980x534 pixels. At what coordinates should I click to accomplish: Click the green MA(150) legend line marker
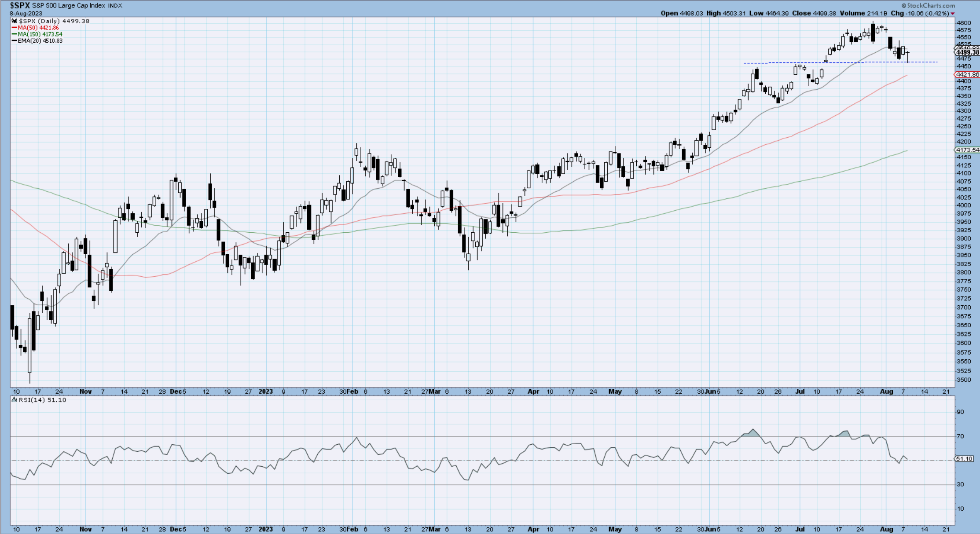(x=15, y=34)
